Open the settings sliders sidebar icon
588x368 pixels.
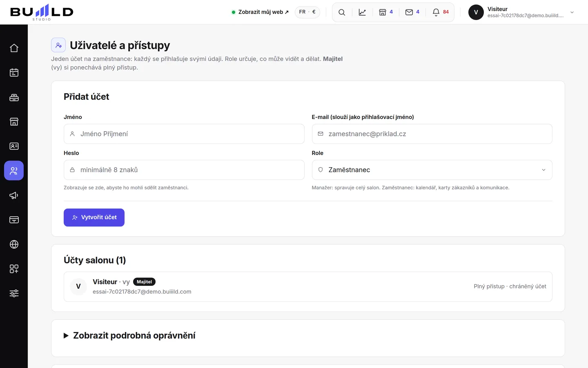pos(14,293)
